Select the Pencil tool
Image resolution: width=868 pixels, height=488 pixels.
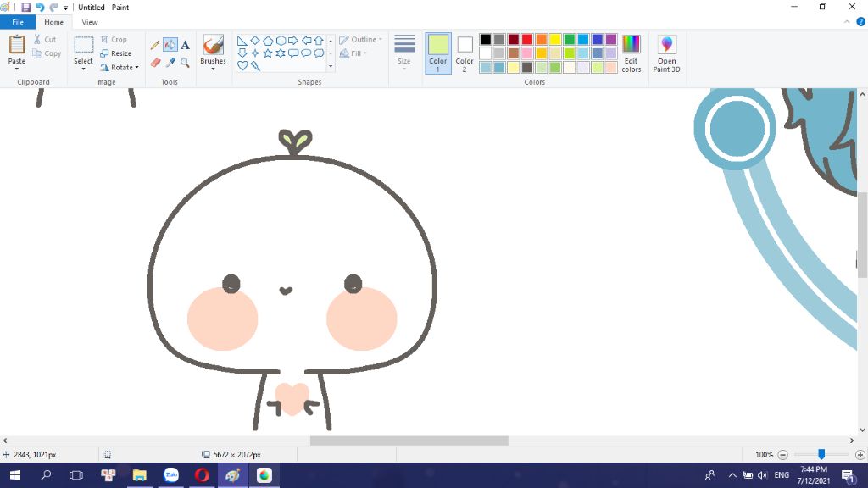pos(155,45)
